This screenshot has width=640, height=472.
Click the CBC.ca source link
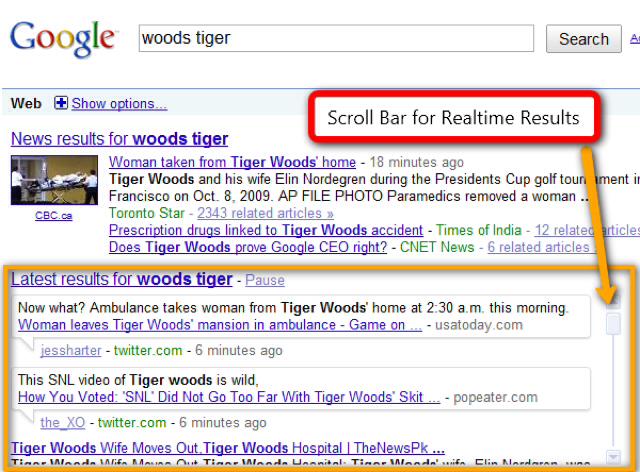54,216
